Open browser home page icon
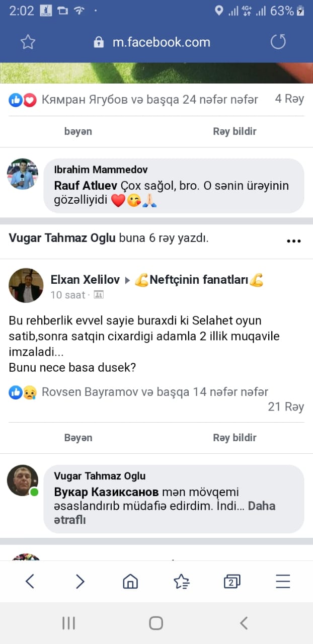The height and width of the screenshot is (644, 313). [130, 582]
